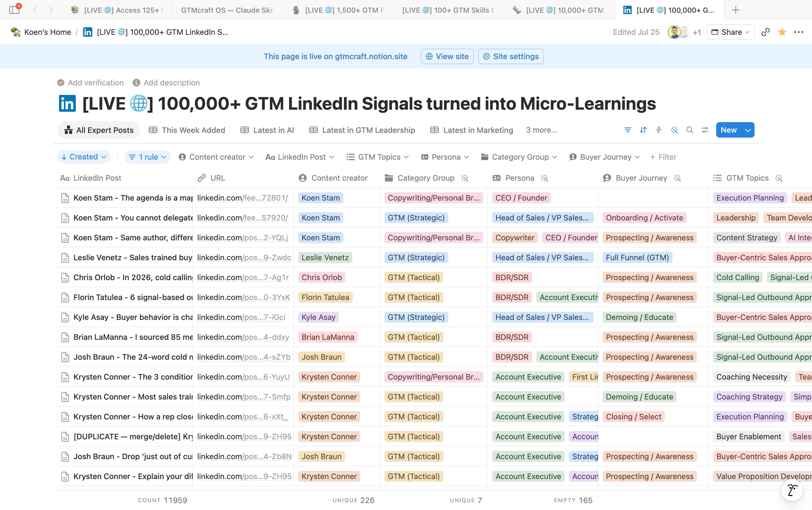This screenshot has width=812, height=510.
Task: Expand the Created sort dropdown
Action: [x=84, y=157]
